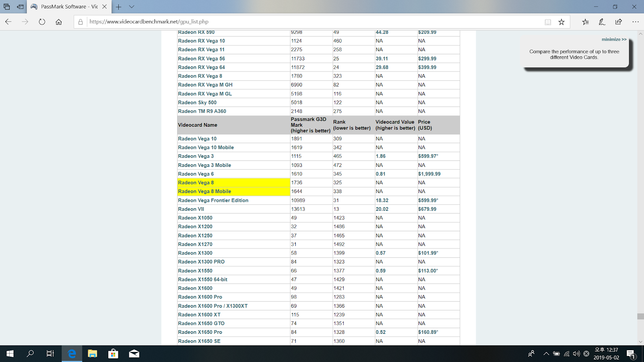
Task: Sort by the Price (USD) column header
Action: 425,125
